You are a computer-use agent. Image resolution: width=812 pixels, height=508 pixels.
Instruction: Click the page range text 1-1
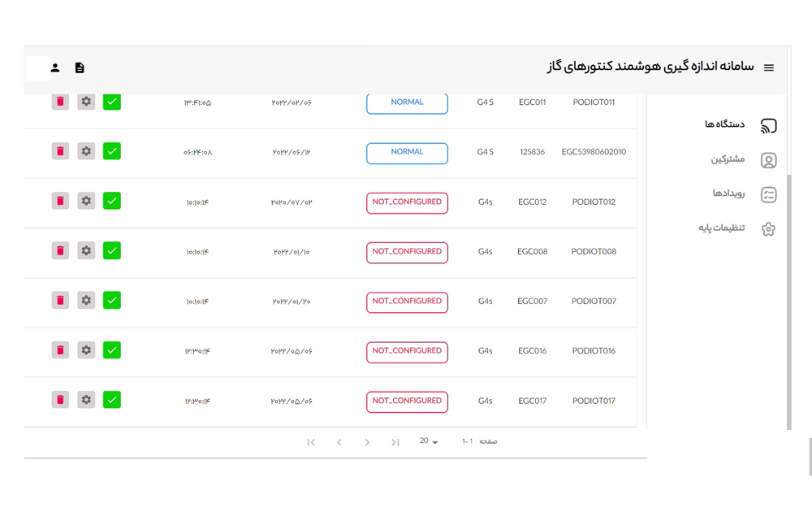point(467,441)
